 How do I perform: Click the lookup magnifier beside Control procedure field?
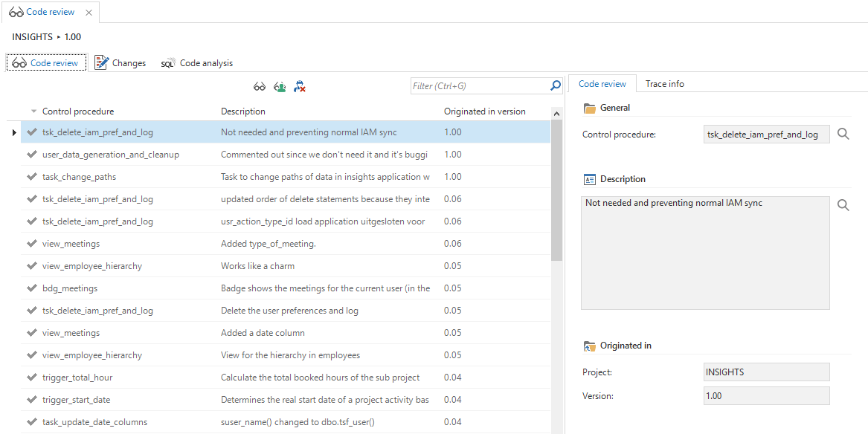[x=843, y=134]
